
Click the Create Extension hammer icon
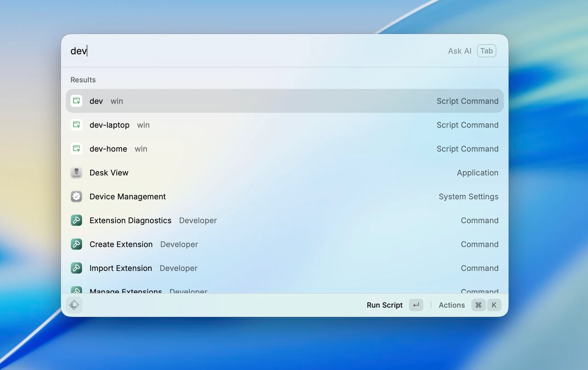[76, 244]
